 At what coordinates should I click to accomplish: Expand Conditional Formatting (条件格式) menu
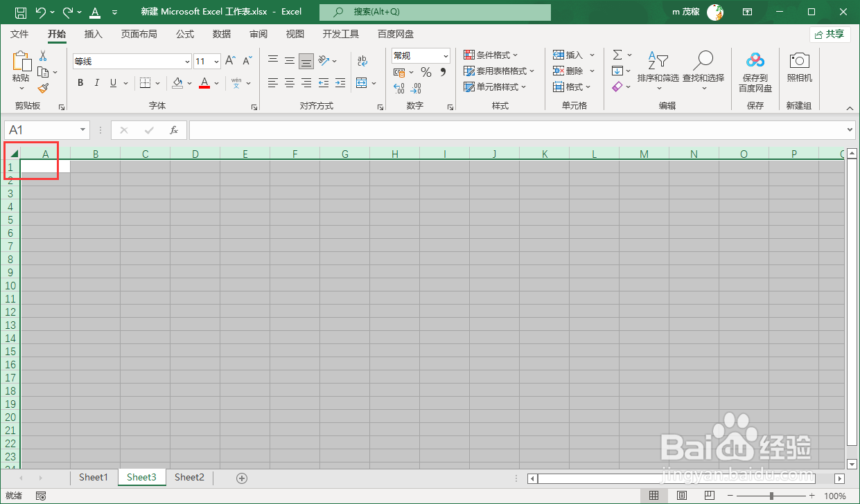tap(491, 55)
